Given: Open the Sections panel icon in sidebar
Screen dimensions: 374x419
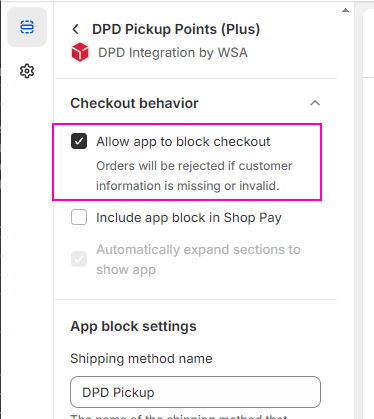Looking at the screenshot, I should point(27,27).
